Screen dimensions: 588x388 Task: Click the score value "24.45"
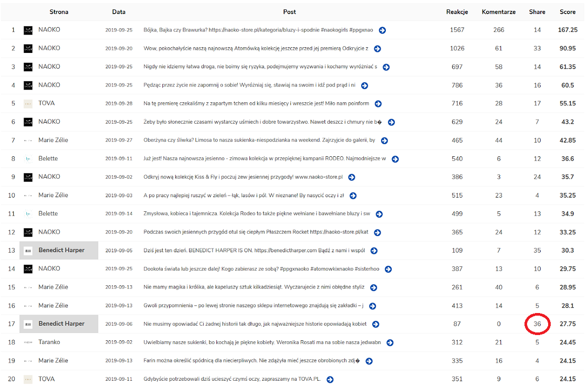coord(568,342)
